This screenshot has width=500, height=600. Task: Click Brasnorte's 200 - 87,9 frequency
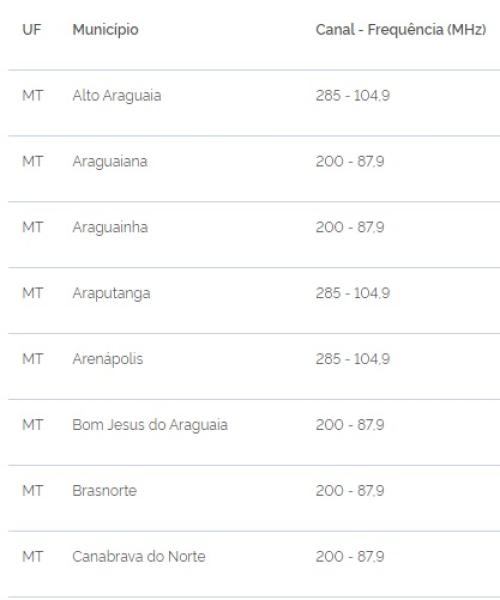[350, 491]
